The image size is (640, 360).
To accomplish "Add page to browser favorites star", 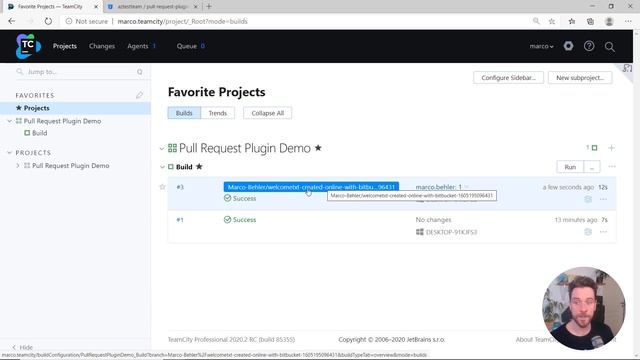I will click(552, 21).
